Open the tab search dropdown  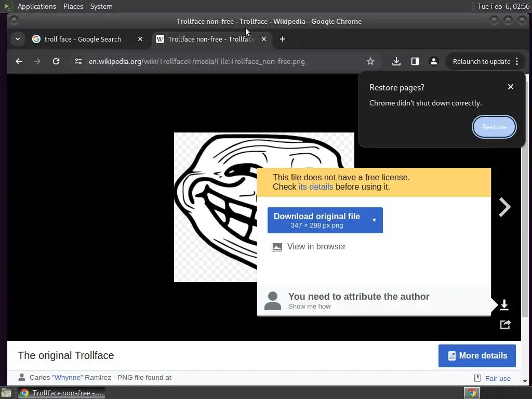pyautogui.click(x=18, y=39)
